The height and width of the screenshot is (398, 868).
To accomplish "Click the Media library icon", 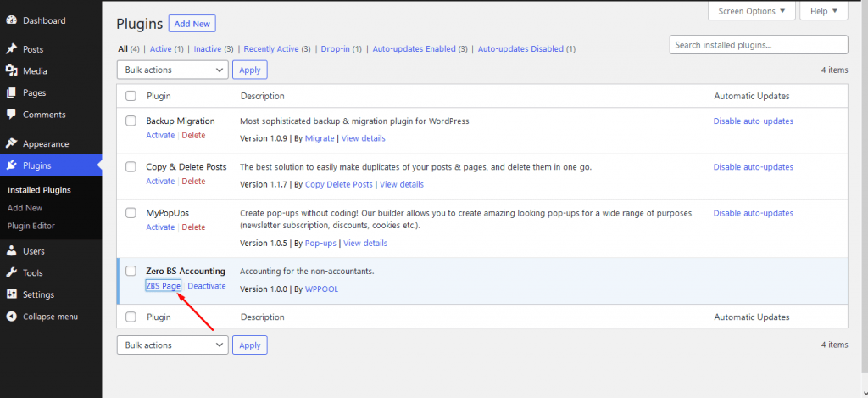I will [12, 71].
